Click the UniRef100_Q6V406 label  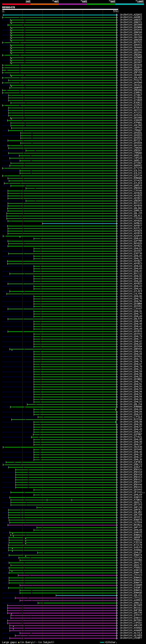click(x=131, y=65)
